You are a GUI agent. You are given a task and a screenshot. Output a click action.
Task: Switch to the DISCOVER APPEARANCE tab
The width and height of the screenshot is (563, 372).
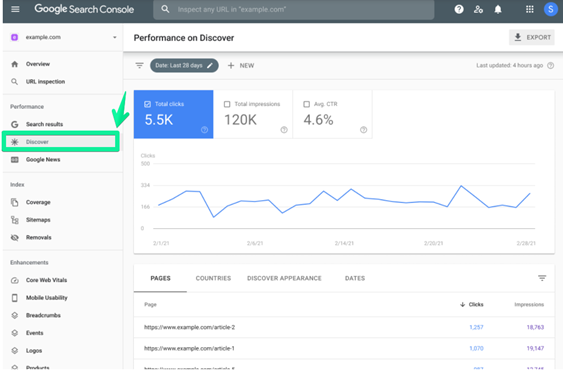(x=284, y=278)
